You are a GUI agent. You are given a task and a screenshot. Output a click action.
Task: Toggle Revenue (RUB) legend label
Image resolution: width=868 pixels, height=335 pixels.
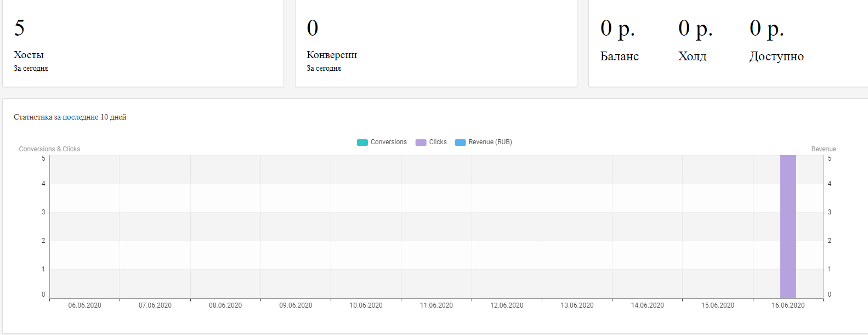(x=490, y=142)
